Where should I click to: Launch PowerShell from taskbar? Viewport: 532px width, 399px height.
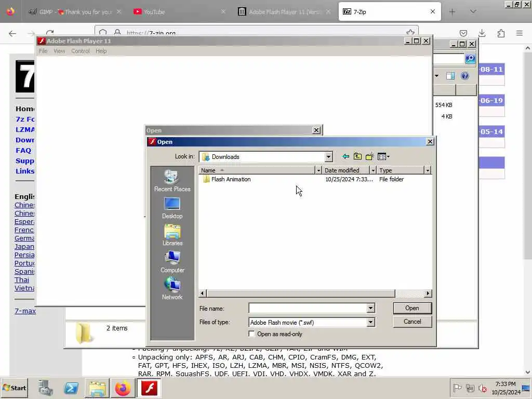(x=71, y=388)
